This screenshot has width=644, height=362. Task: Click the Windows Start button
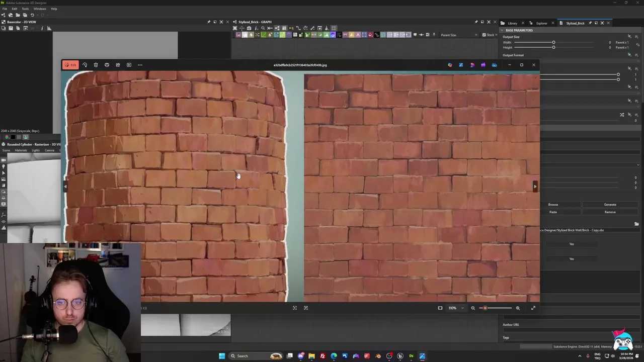(x=222, y=356)
